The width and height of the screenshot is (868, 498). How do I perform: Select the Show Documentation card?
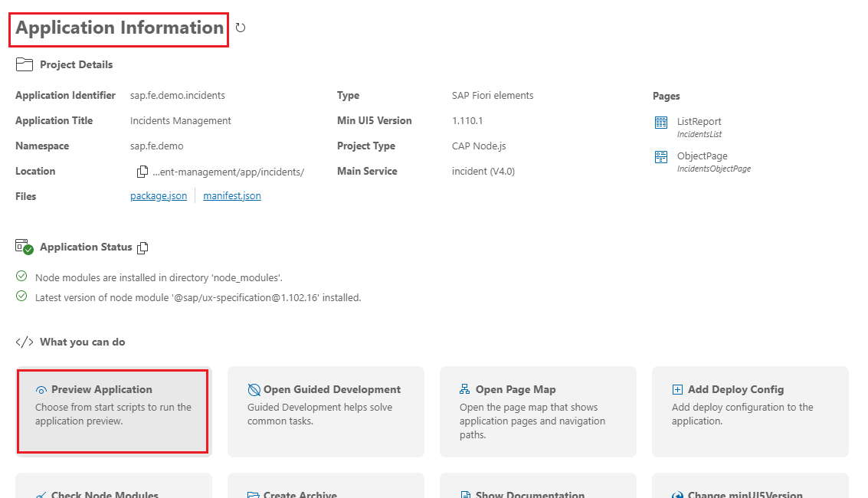(x=538, y=485)
